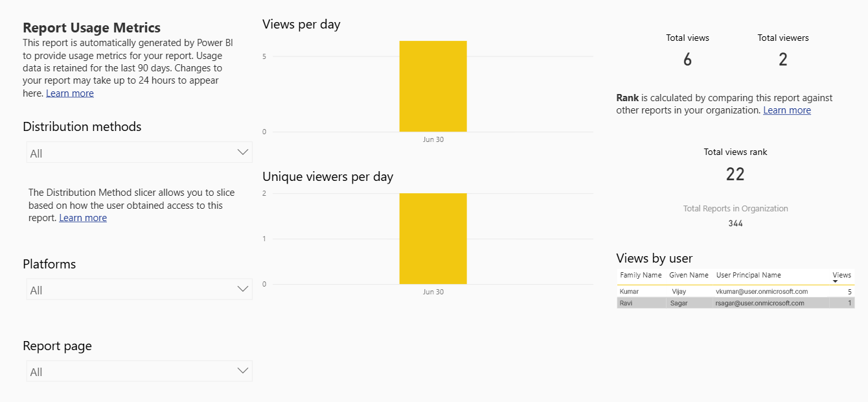Open the Report page dropdown
Screen dimensions: 868x402
[x=139, y=372]
